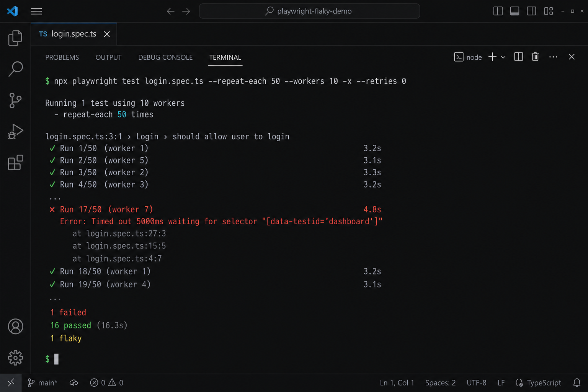Open the Source Control view

pos(15,100)
